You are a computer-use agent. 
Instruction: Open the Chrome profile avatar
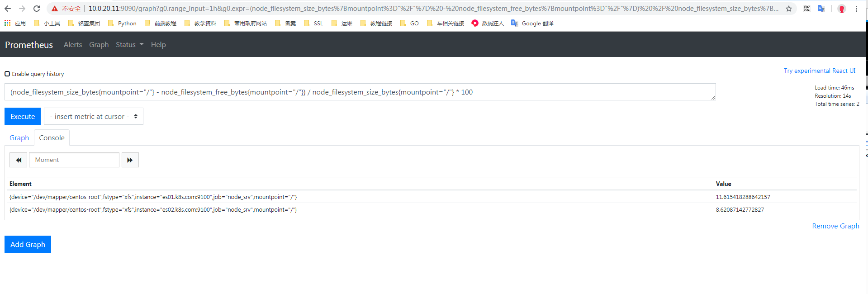[842, 9]
